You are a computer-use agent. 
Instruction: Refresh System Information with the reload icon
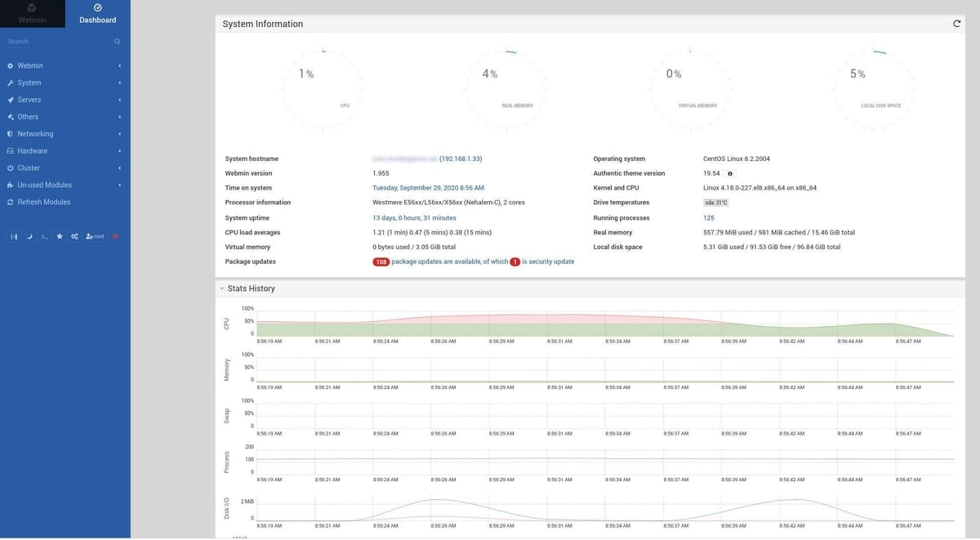[x=955, y=24]
